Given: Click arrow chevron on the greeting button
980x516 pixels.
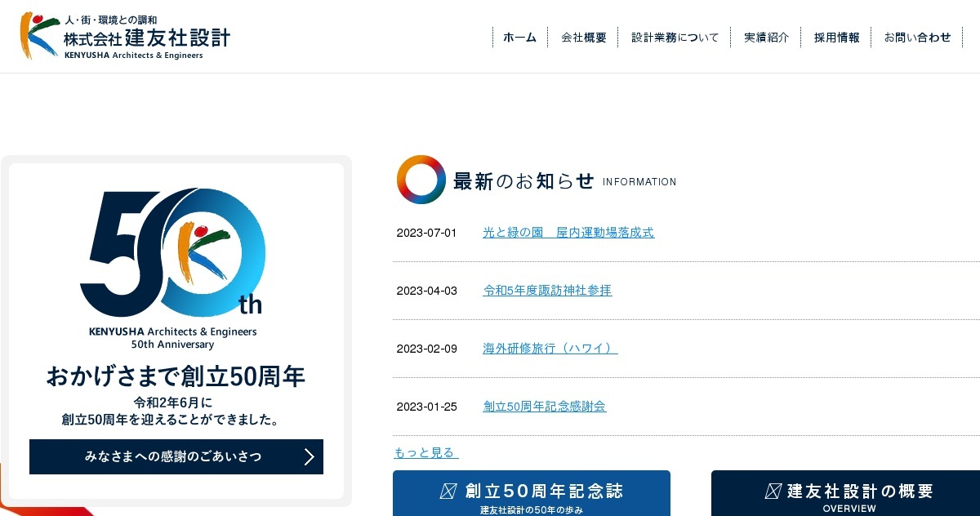Looking at the screenshot, I should (x=309, y=456).
